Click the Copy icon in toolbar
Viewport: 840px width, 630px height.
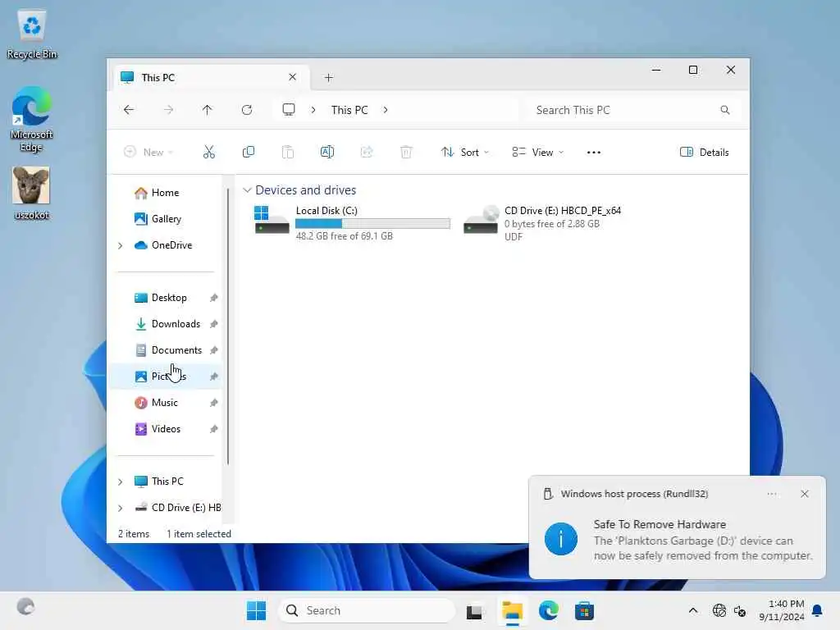(x=248, y=152)
